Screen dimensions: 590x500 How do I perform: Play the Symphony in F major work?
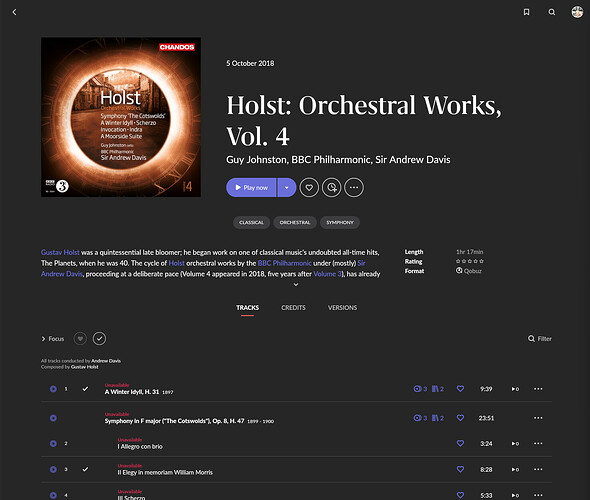coord(53,418)
